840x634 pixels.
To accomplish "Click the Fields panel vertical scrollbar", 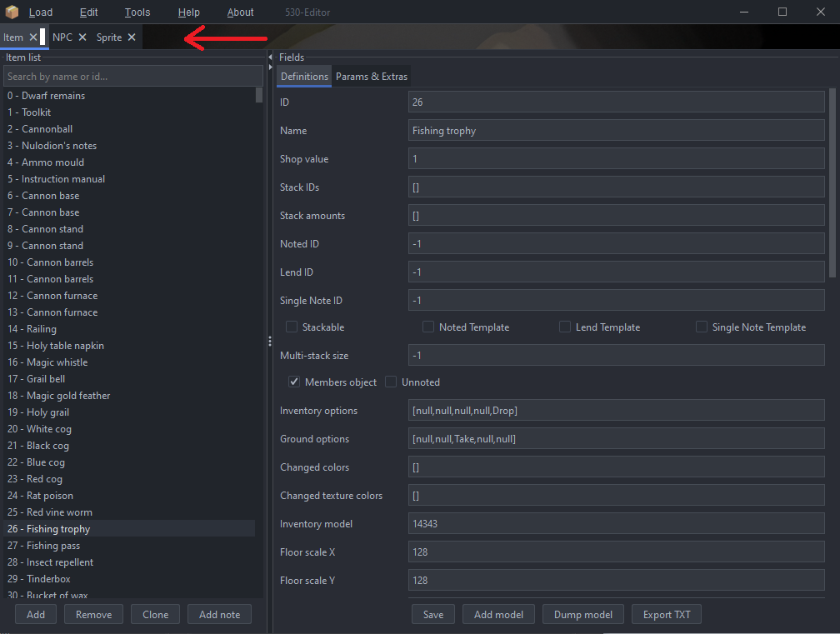I will pos(832,183).
